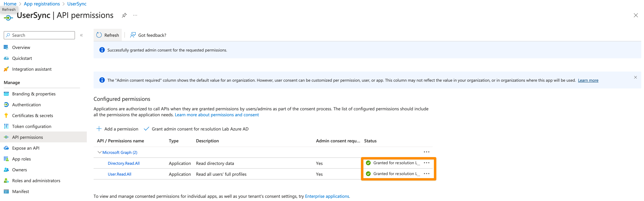
Task: Click the Got feedback person icon
Action: tap(133, 35)
